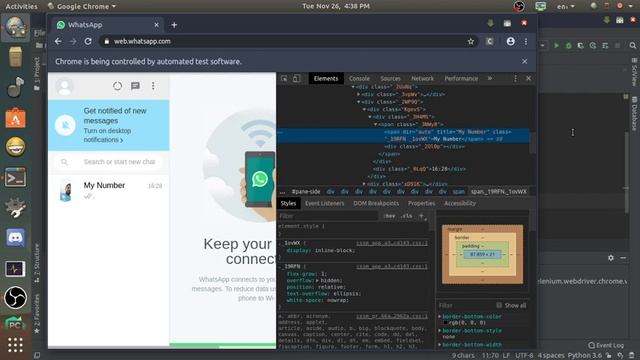Enable the Show all computed styles checkbox
This screenshot has width=640, height=360.
coord(499,305)
